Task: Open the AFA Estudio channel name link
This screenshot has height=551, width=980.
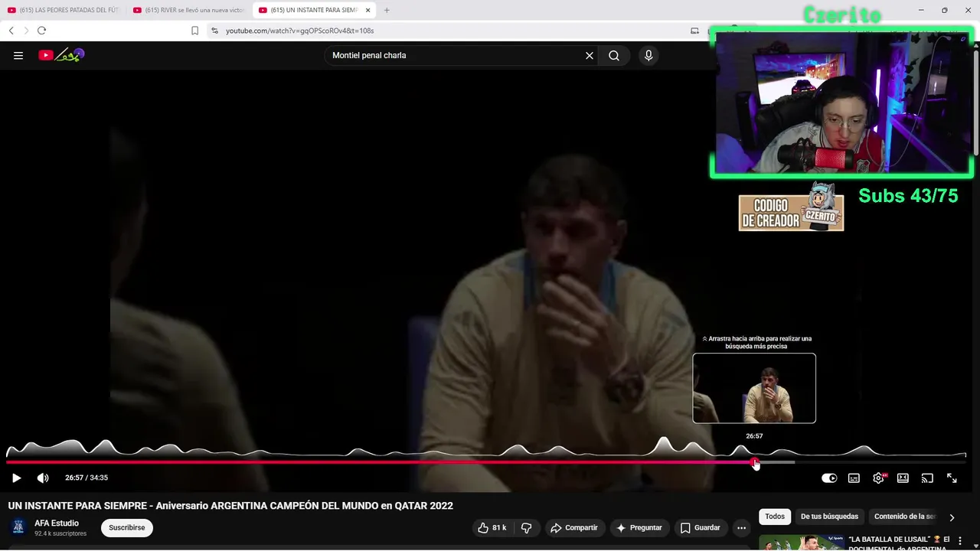Action: 57,523
